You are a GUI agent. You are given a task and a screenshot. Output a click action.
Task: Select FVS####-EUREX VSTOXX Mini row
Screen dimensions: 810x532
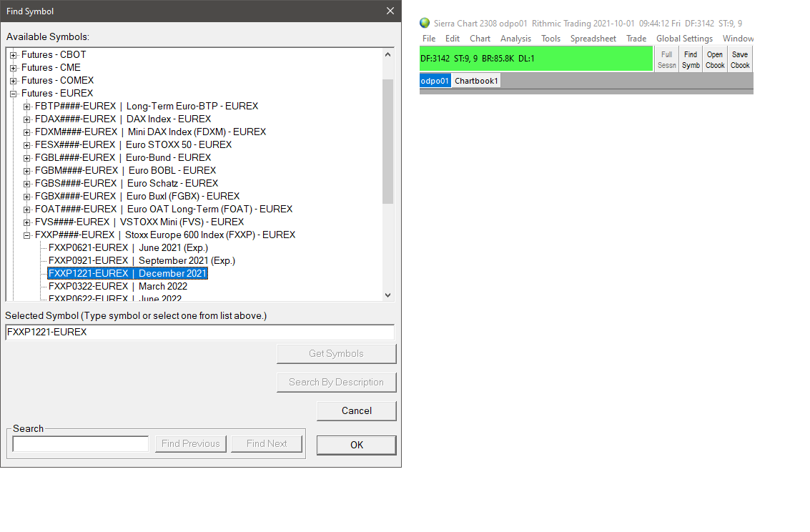click(x=139, y=222)
